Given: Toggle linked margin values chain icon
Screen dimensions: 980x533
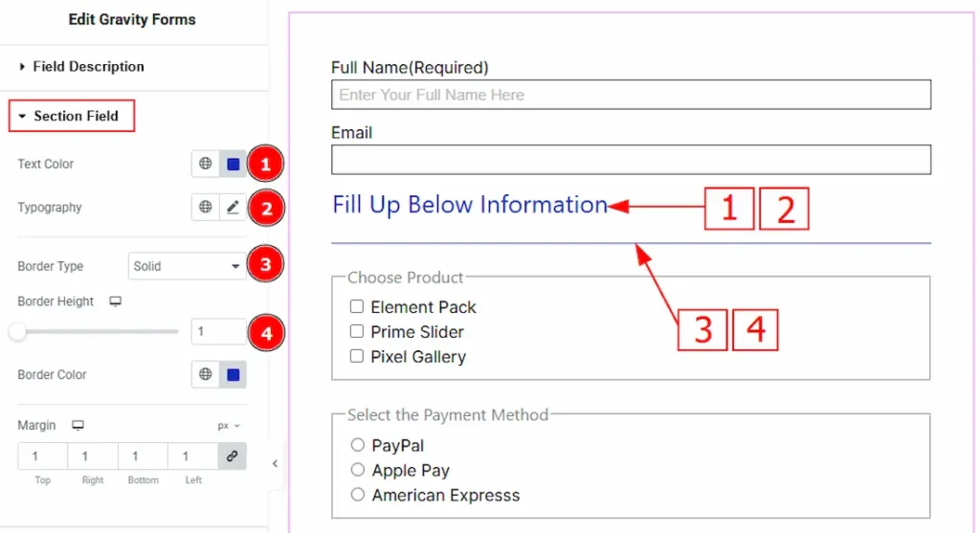Looking at the screenshot, I should pyautogui.click(x=232, y=456).
